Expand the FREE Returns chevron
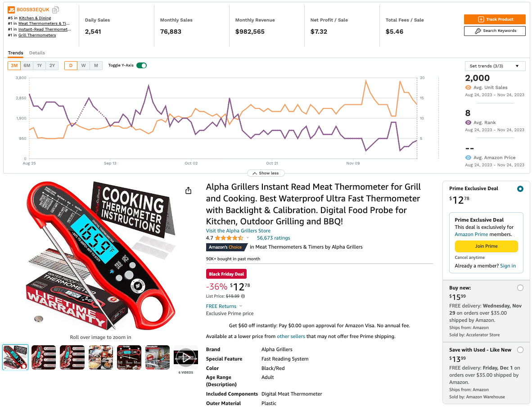This screenshot has height=410, width=532. pos(241,306)
